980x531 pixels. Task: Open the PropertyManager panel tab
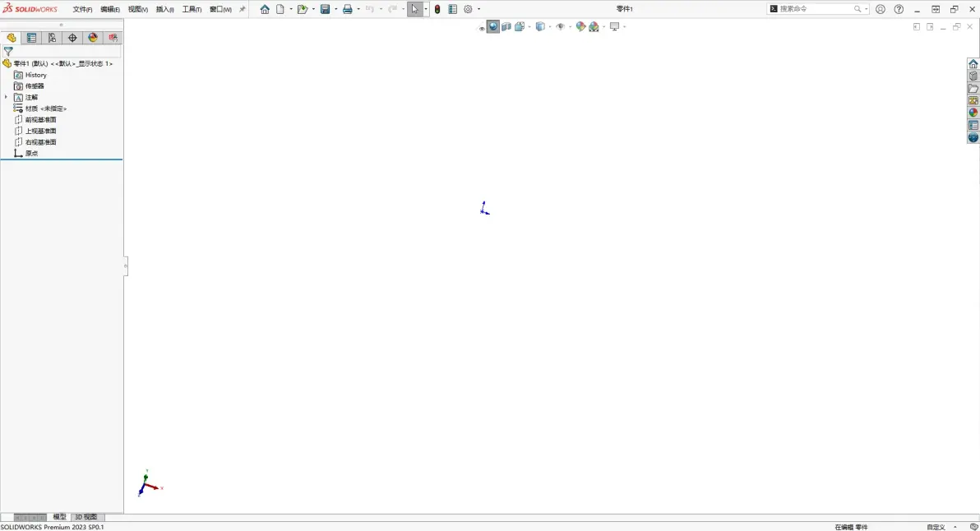tap(31, 38)
